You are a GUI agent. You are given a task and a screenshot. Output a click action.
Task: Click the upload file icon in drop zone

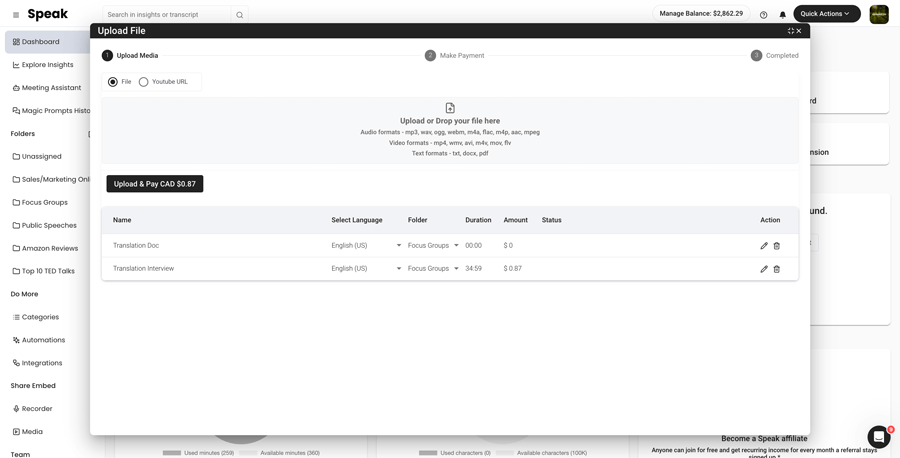450,108
